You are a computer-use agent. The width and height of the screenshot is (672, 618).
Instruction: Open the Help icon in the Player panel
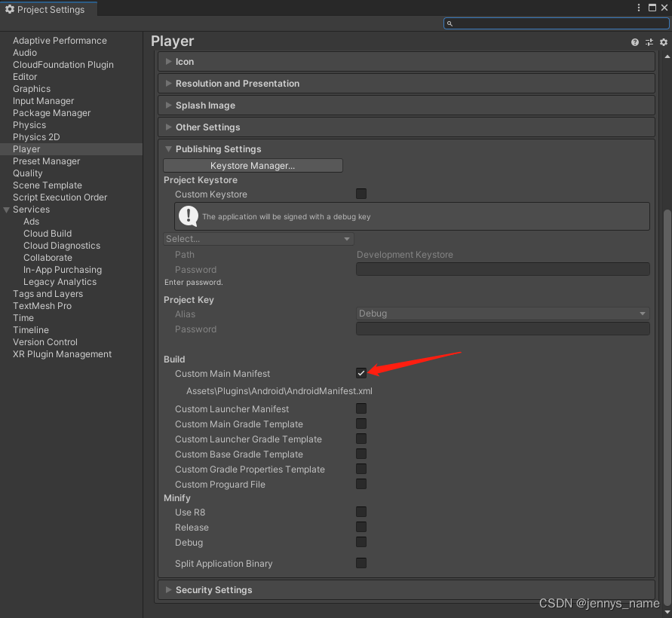pos(634,42)
